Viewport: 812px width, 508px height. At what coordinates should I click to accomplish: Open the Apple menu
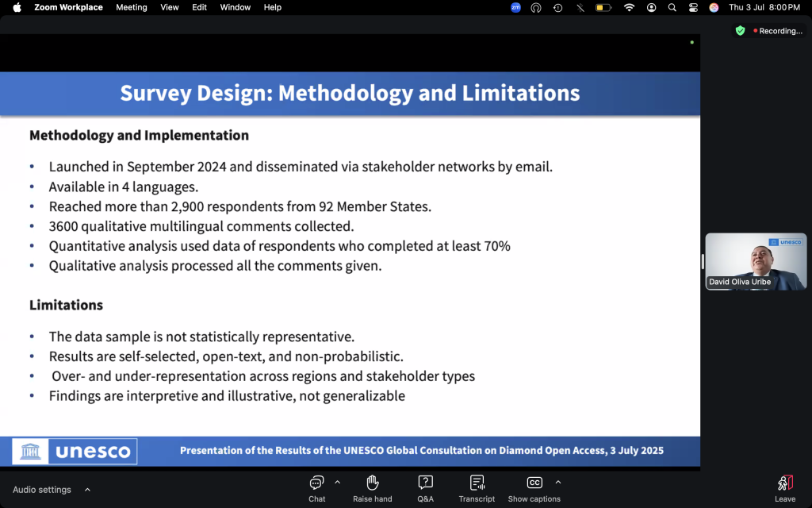pos(17,7)
